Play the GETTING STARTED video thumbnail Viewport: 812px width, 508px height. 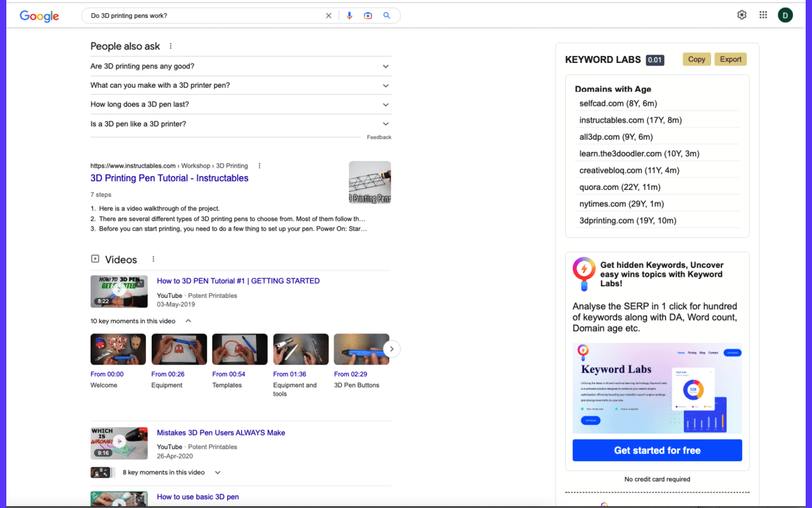119,291
